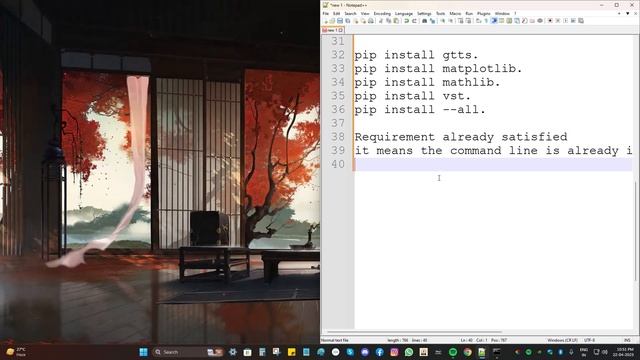This screenshot has height=360, width=640.
Task: Click the weather widget on the taskbar
Action: pos(16,352)
